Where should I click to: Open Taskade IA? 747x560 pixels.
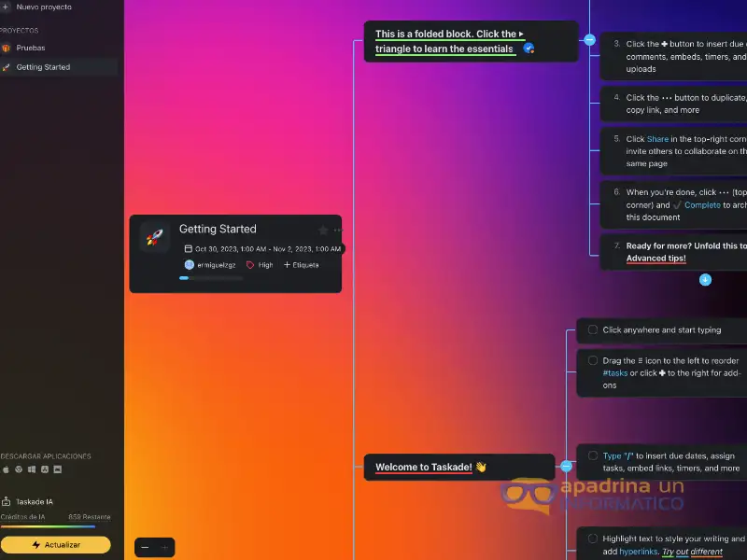point(35,501)
